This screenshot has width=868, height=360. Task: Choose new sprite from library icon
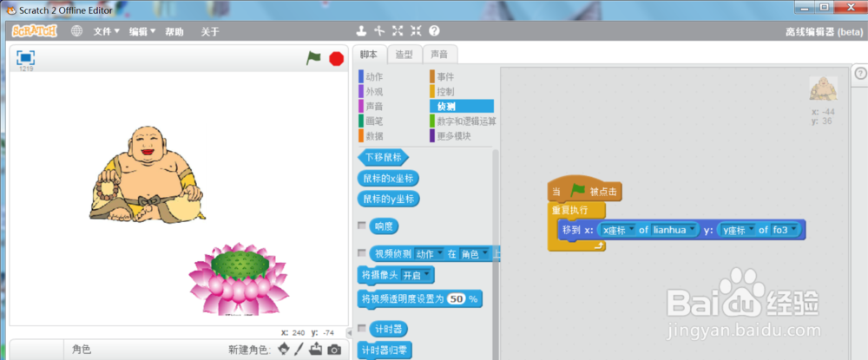(x=284, y=349)
